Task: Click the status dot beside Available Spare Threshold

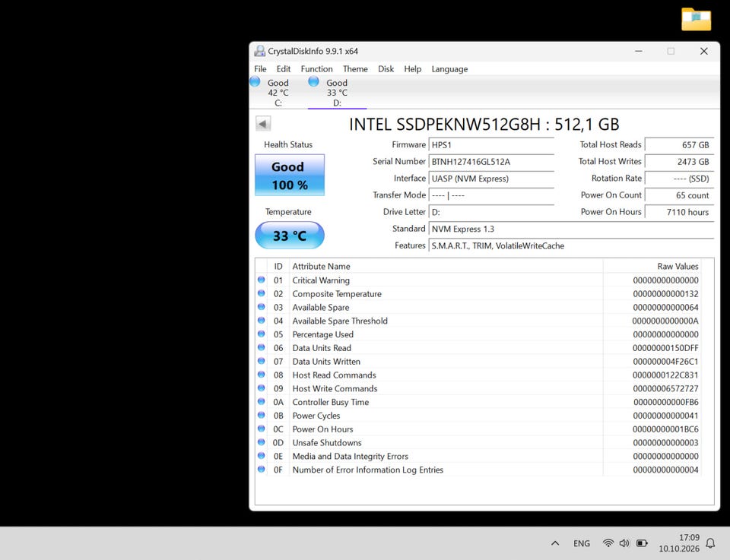Action: 261,321
